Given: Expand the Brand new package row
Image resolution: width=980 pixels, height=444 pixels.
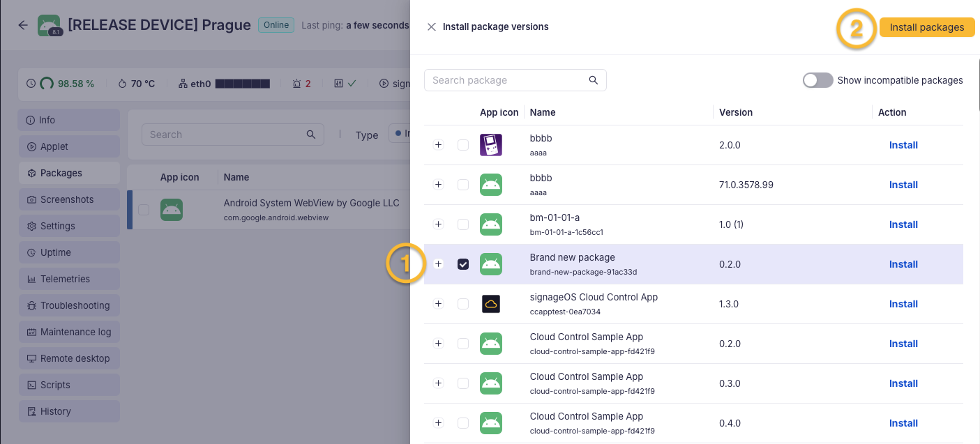Looking at the screenshot, I should (x=438, y=264).
